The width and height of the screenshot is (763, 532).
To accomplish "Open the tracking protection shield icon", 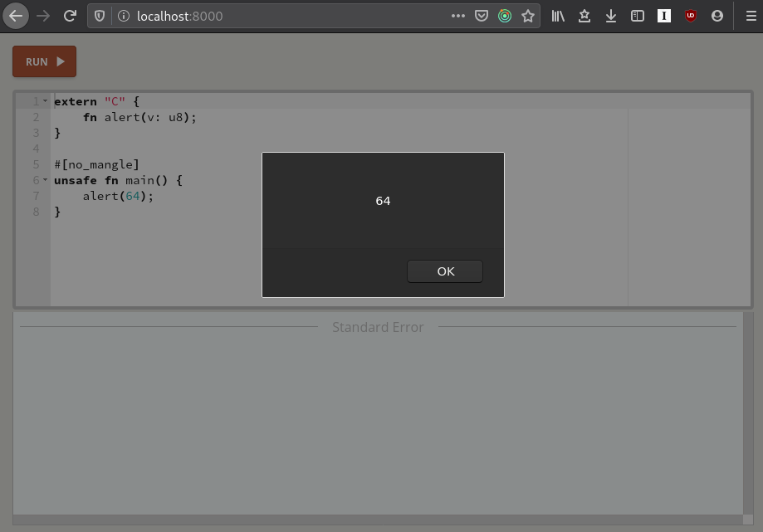I will pyautogui.click(x=100, y=16).
